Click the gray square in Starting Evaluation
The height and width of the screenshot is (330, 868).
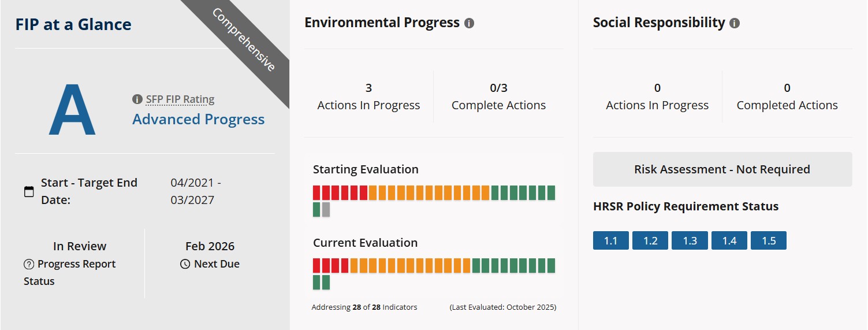tap(326, 209)
